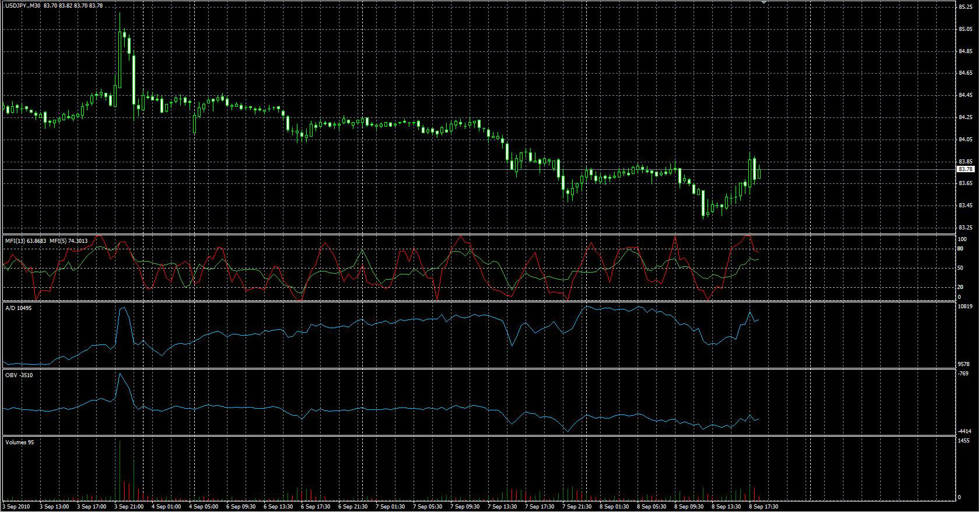Image resolution: width=980 pixels, height=512 pixels.
Task: Click the OBV scale value -4414
Action: click(964, 431)
